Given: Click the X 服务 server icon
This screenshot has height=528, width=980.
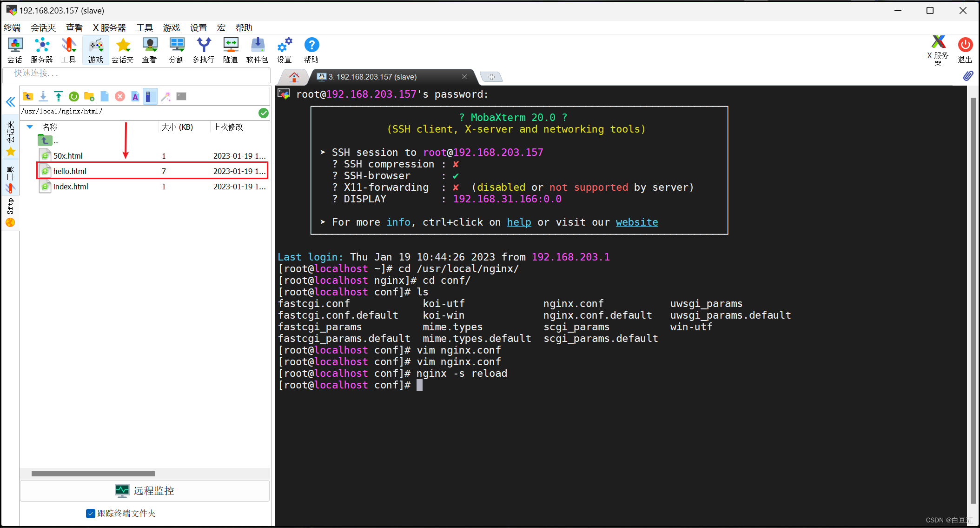Looking at the screenshot, I should [938, 50].
